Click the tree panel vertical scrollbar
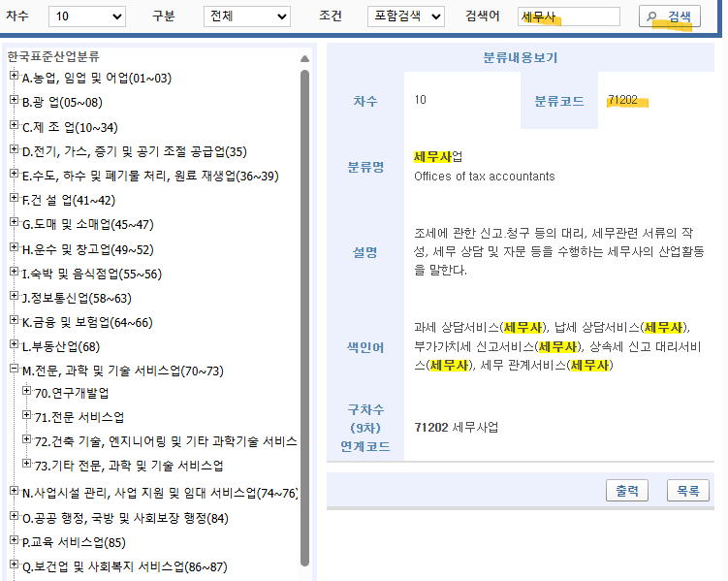This screenshot has height=581, width=728. point(305,310)
